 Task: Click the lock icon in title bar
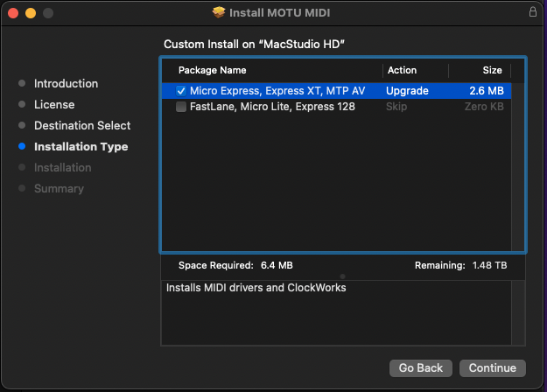coord(533,12)
